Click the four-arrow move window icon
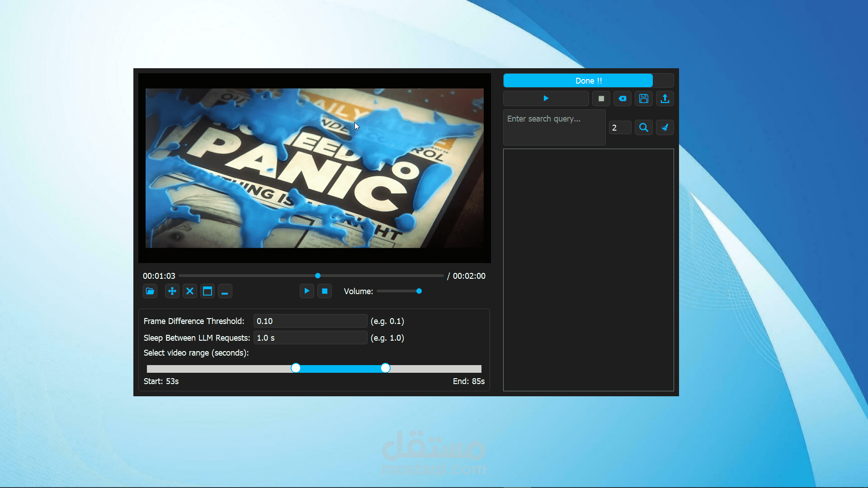The image size is (868, 488). click(172, 291)
